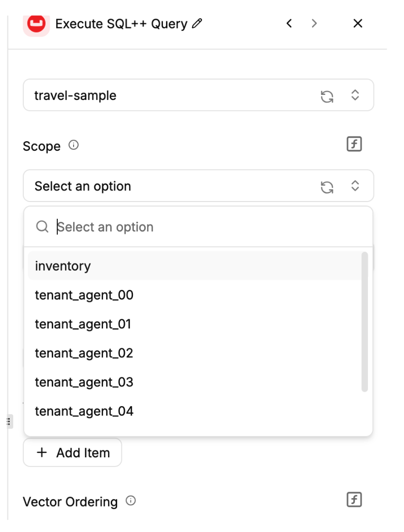Click the Couchbase logo icon
Screen dimensions: 404x532
coord(36,23)
